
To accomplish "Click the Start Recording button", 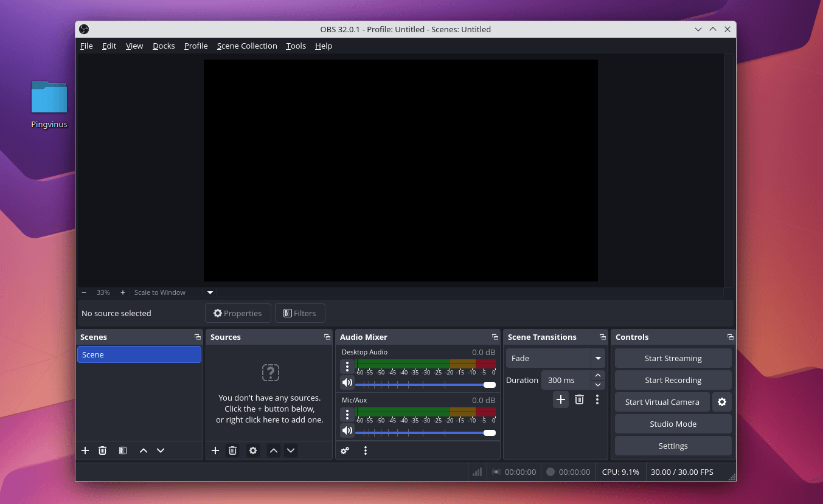I will point(673,380).
